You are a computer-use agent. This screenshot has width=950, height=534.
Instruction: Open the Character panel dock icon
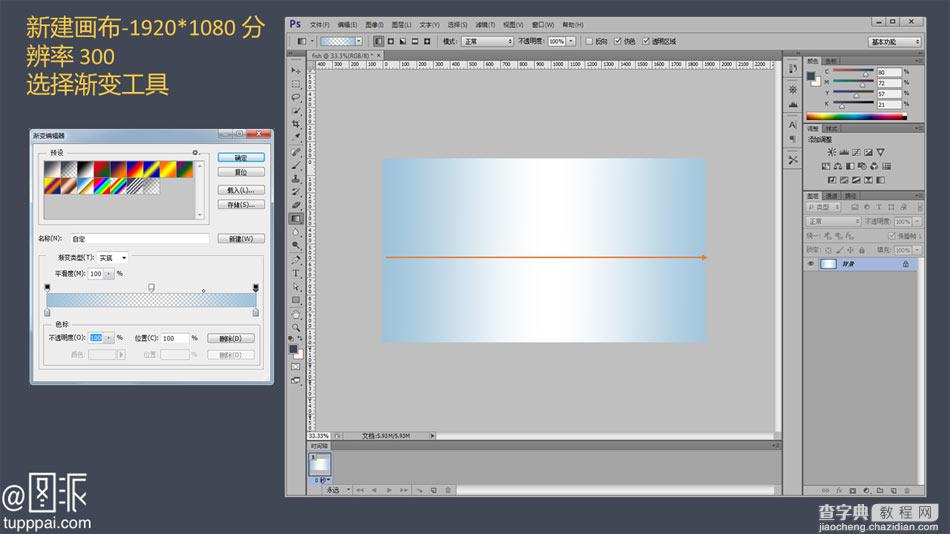point(792,125)
